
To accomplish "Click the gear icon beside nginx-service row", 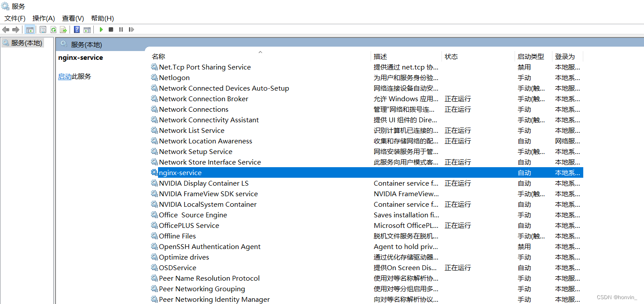I will tap(155, 172).
